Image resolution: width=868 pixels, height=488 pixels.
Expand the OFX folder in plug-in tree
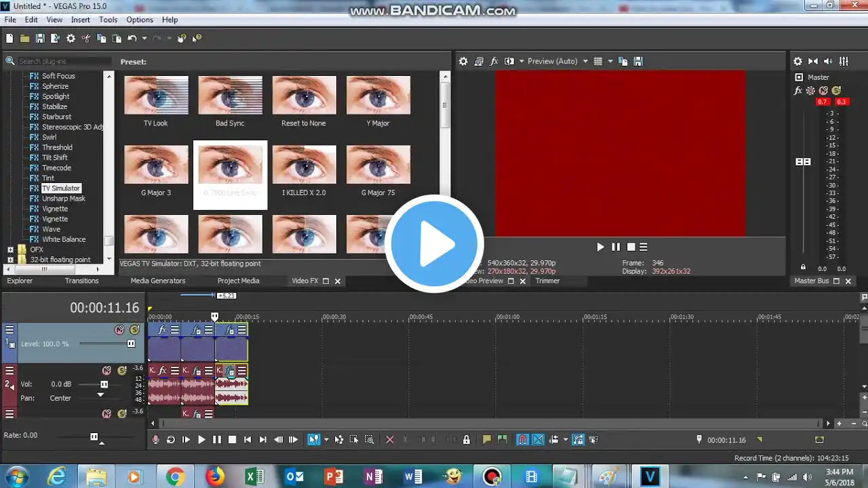pos(10,249)
